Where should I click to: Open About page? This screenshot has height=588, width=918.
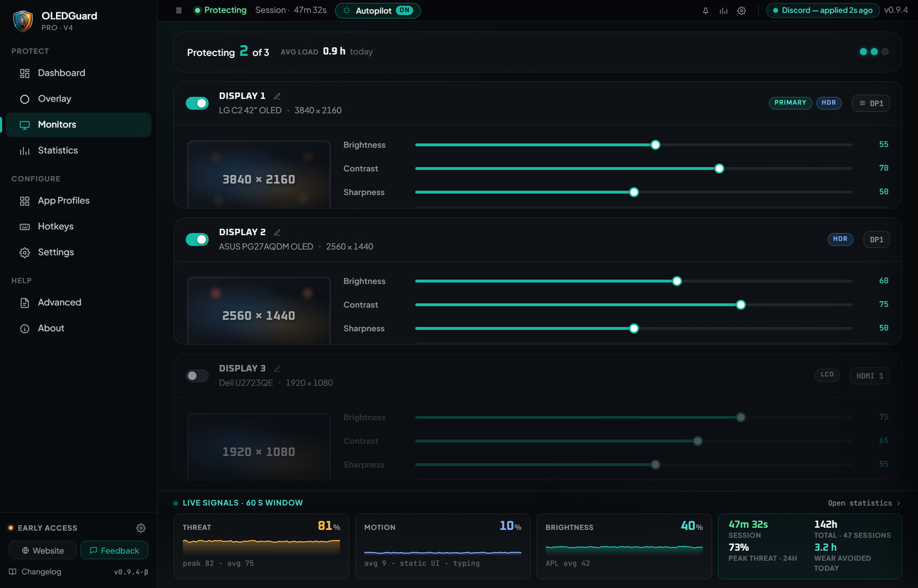coord(78,328)
